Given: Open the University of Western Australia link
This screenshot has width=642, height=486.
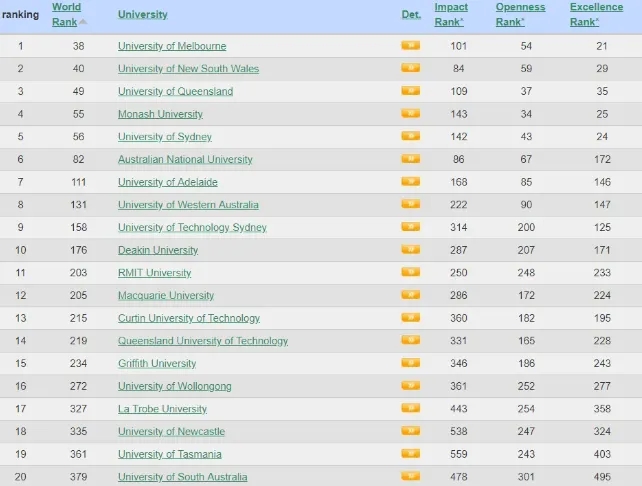Looking at the screenshot, I should pos(188,204).
